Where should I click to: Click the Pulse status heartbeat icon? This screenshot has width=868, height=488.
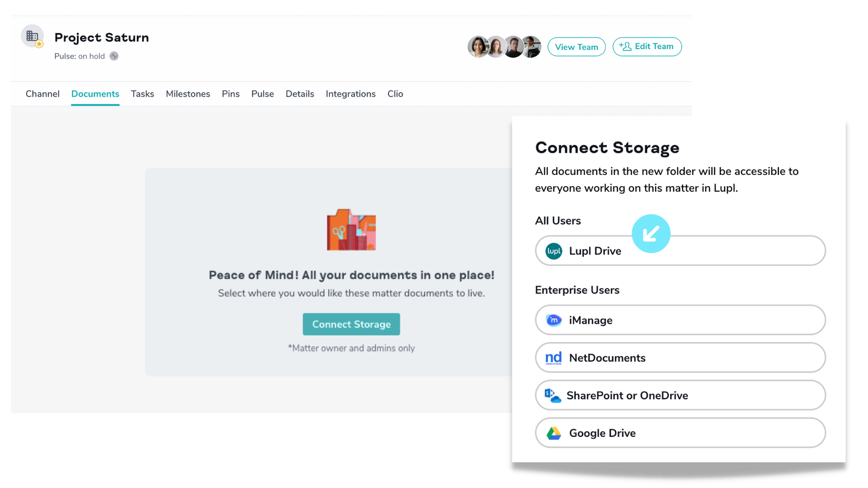(x=114, y=56)
